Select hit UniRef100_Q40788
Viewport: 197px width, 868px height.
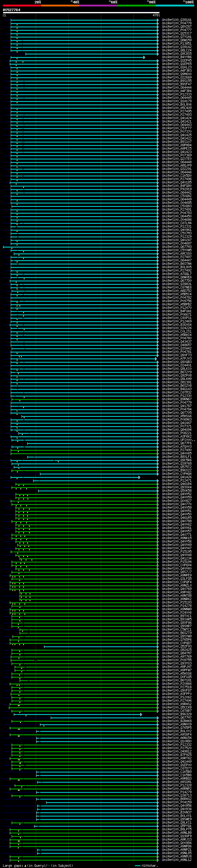[177, 521]
